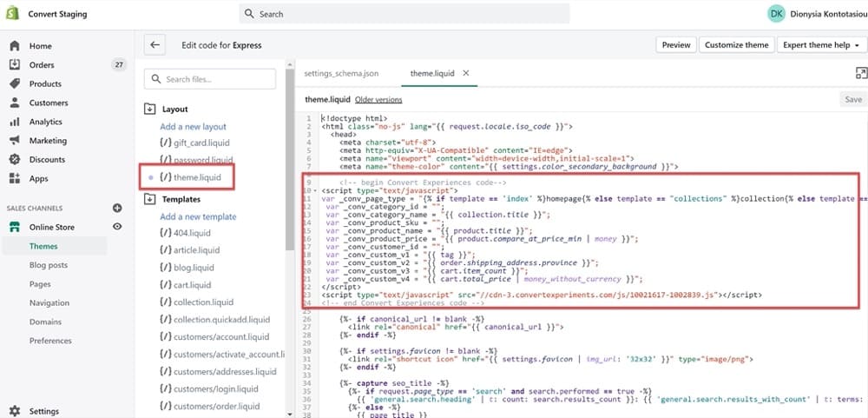Open the Orders section

pyautogui.click(x=42, y=65)
